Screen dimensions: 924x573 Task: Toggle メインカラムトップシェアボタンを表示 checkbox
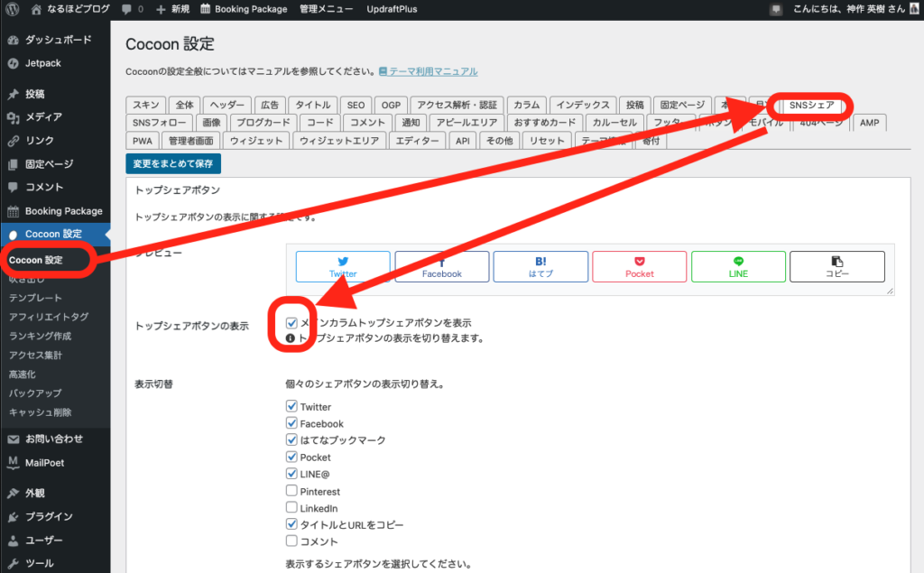coord(291,322)
